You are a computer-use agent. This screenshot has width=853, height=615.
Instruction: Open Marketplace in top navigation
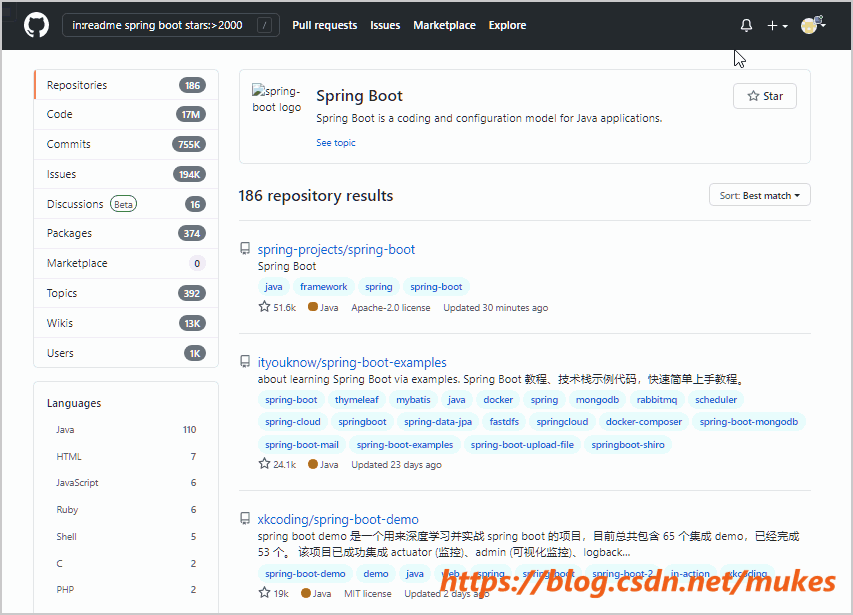click(x=444, y=25)
